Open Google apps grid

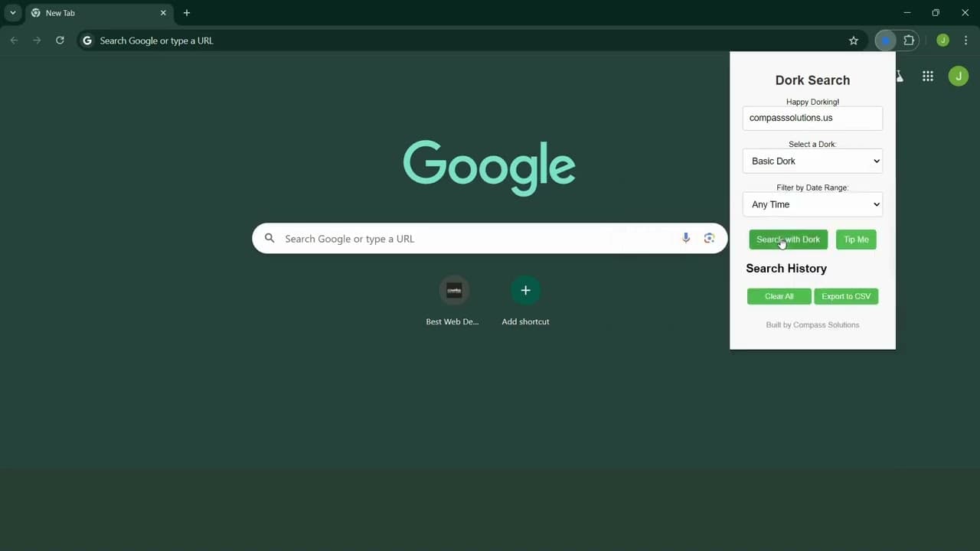pos(928,76)
